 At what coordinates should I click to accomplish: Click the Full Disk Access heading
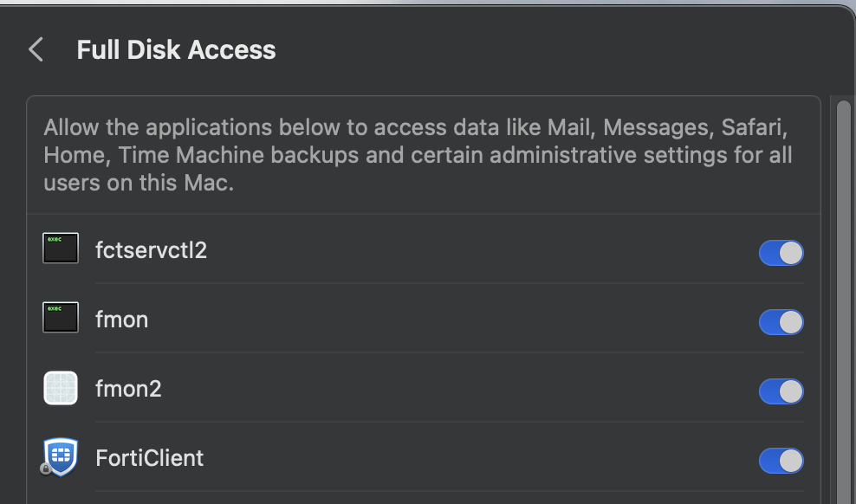coord(177,49)
